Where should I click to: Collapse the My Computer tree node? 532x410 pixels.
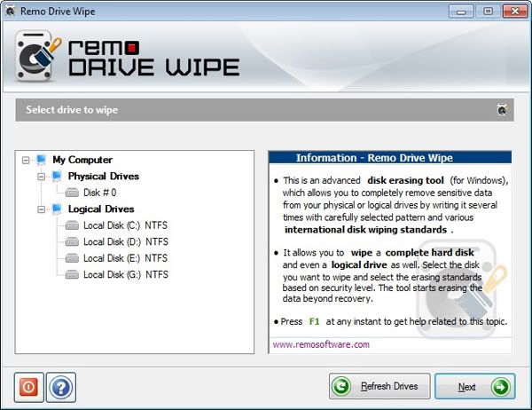click(26, 160)
